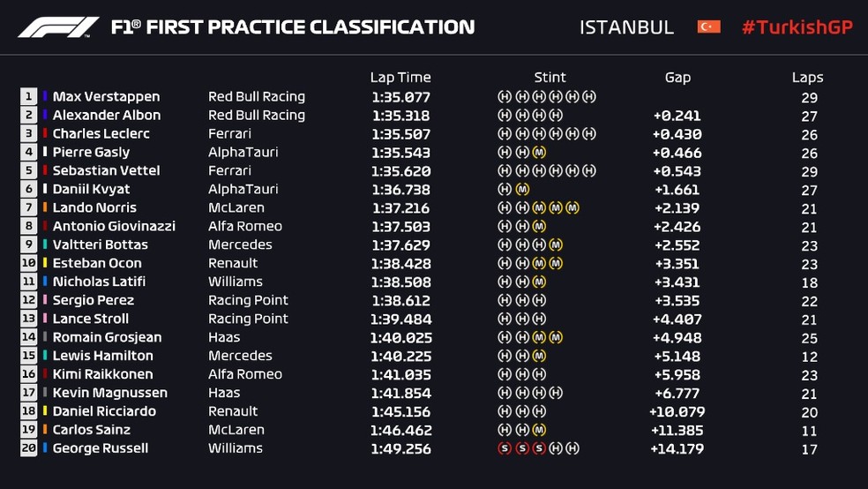The width and height of the screenshot is (868, 489).
Task: Click the Stint column header
Action: click(x=550, y=78)
